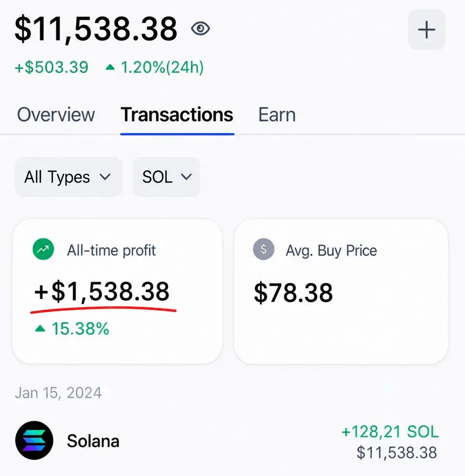Viewport: 465px width, 476px height.
Task: Click the Solana logo icon
Action: 34,440
